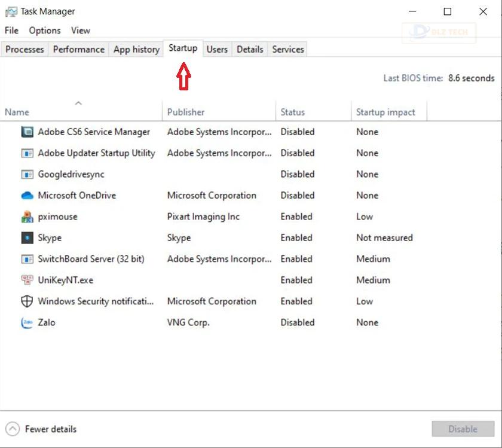Switch to the Services tab

288,50
